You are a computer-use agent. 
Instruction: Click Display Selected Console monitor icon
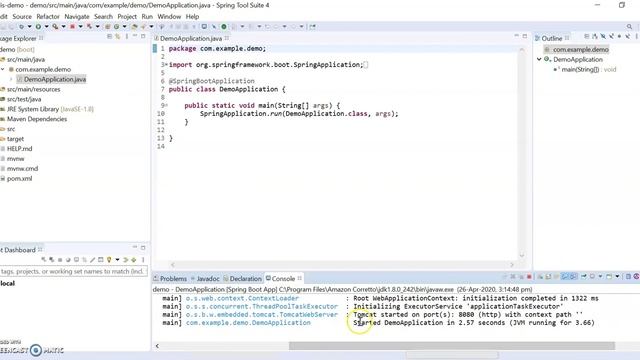point(592,277)
